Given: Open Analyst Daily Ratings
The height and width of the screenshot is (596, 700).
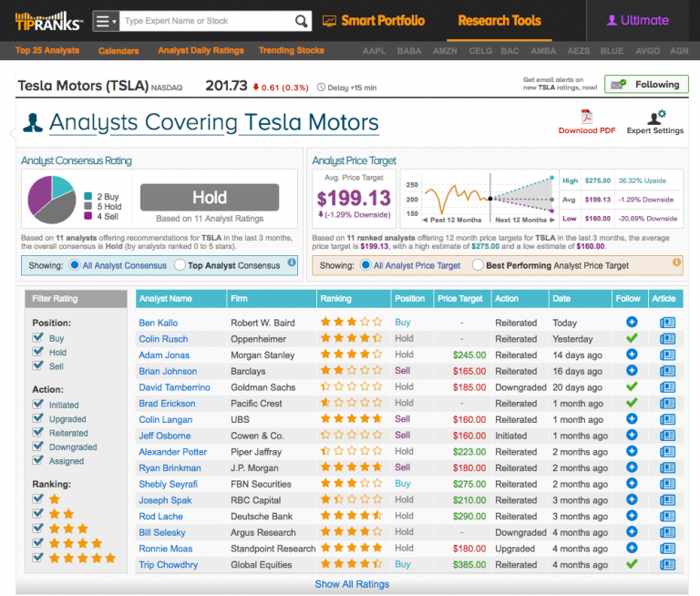Looking at the screenshot, I should pos(201,50).
